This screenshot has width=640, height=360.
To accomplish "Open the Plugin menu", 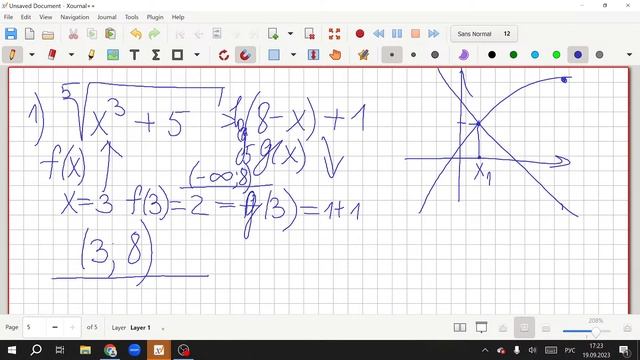I will point(155,17).
